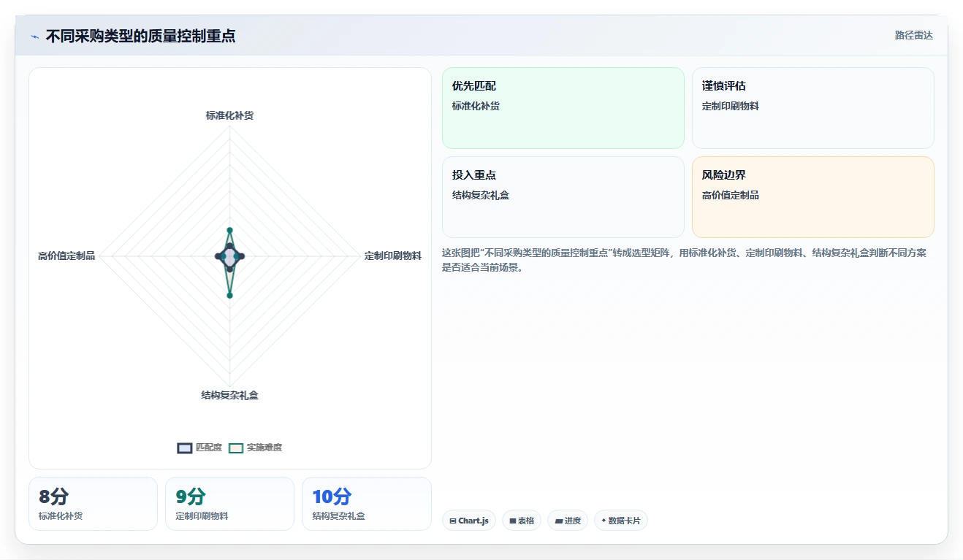Select the 谨慎评估 card
This screenshot has height=560, width=963.
coord(813,108)
